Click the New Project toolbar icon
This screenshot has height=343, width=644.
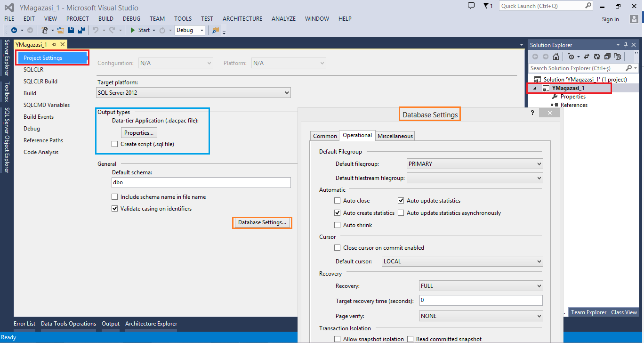click(44, 30)
